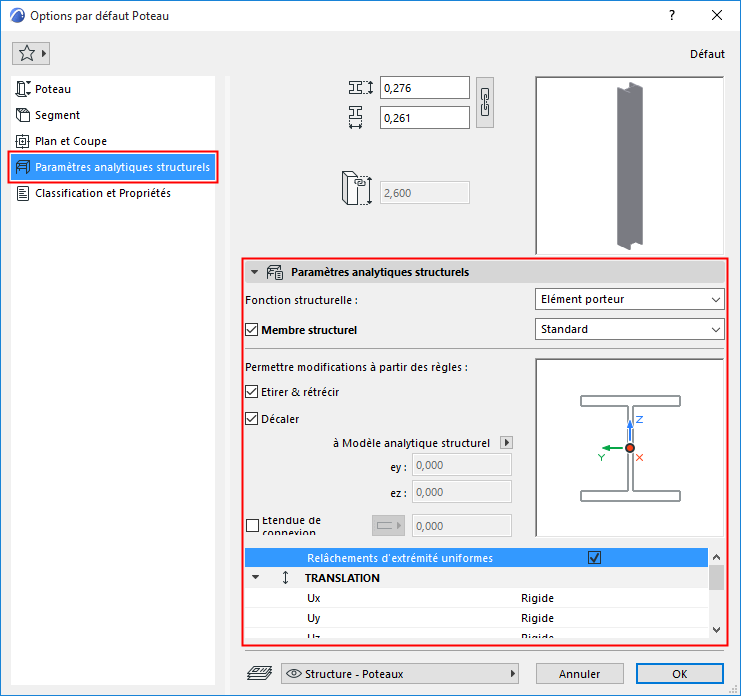Screen dimensions: 741x696
Task: Click the translation arrows icon
Action: (285, 577)
